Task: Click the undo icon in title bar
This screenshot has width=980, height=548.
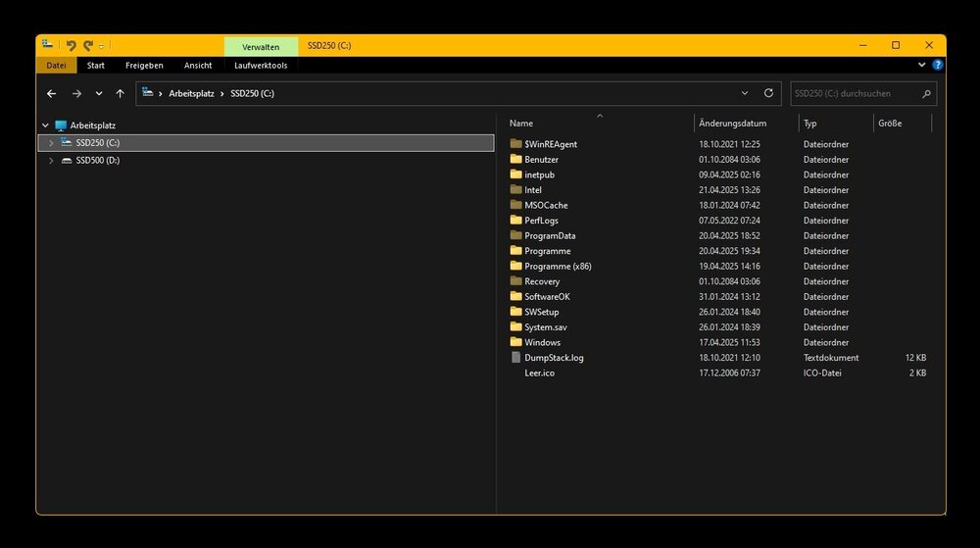Action: 72,46
